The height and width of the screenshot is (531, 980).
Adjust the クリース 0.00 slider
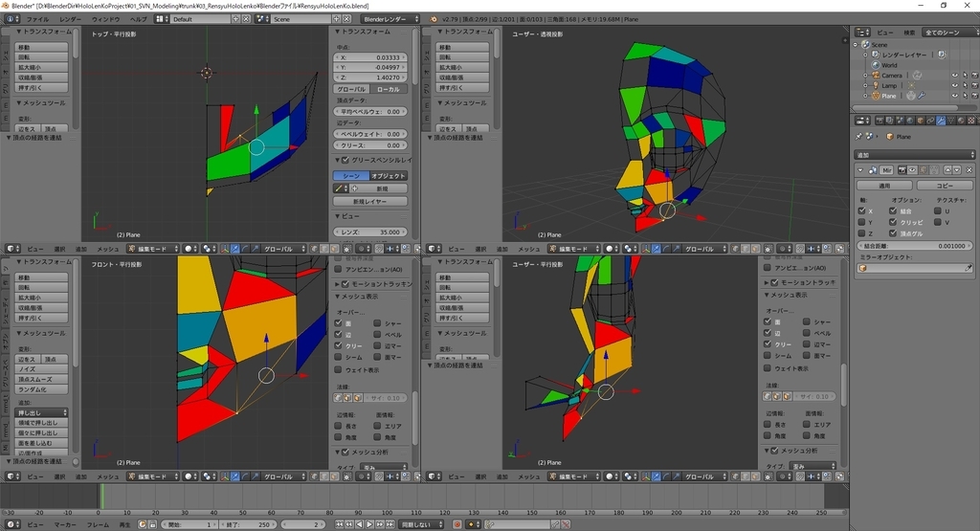[370, 144]
